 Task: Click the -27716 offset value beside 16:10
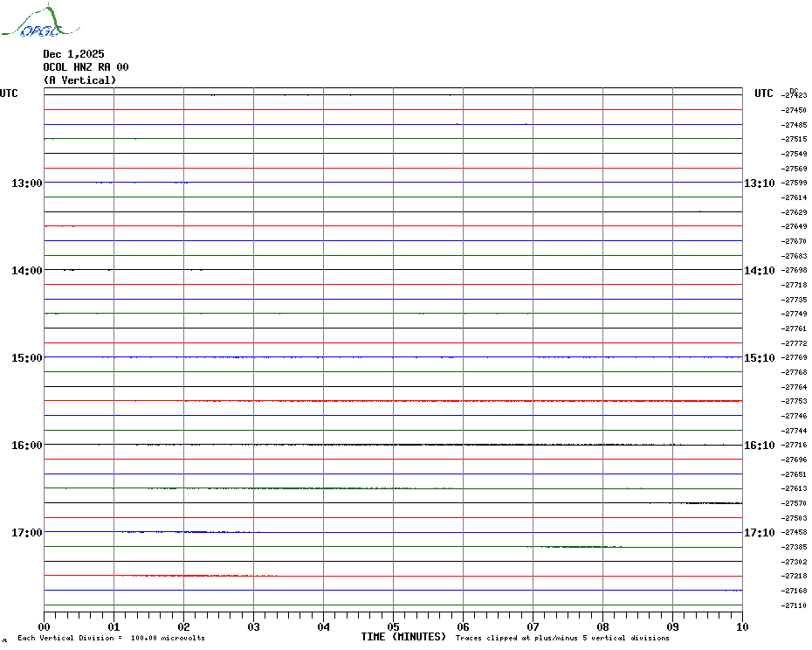pyautogui.click(x=795, y=446)
